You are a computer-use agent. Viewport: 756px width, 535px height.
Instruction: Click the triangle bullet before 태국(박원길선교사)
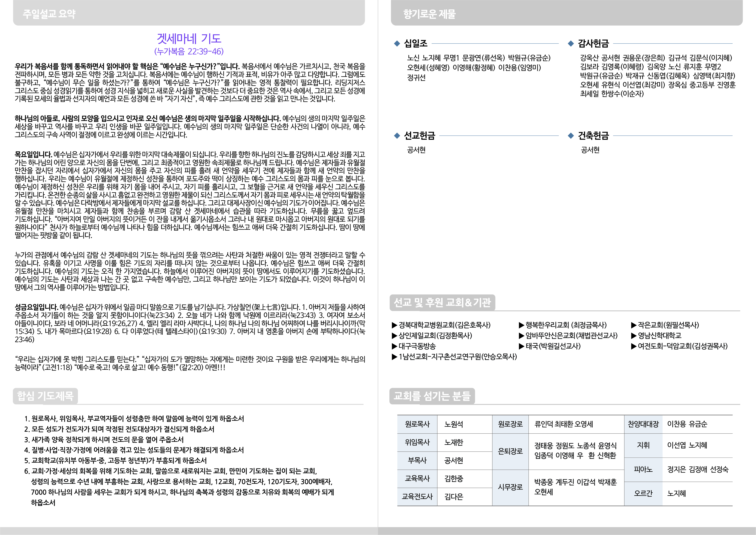pyautogui.click(x=521, y=347)
